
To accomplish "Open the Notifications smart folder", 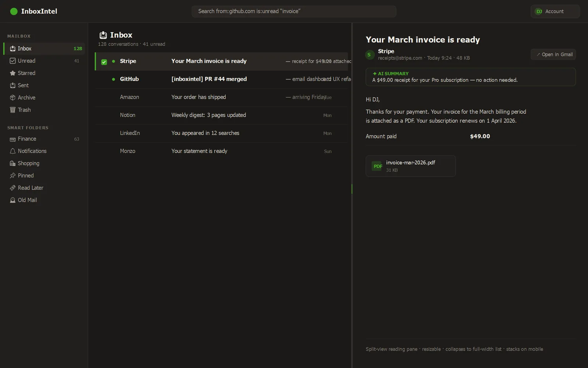I will (44, 151).
